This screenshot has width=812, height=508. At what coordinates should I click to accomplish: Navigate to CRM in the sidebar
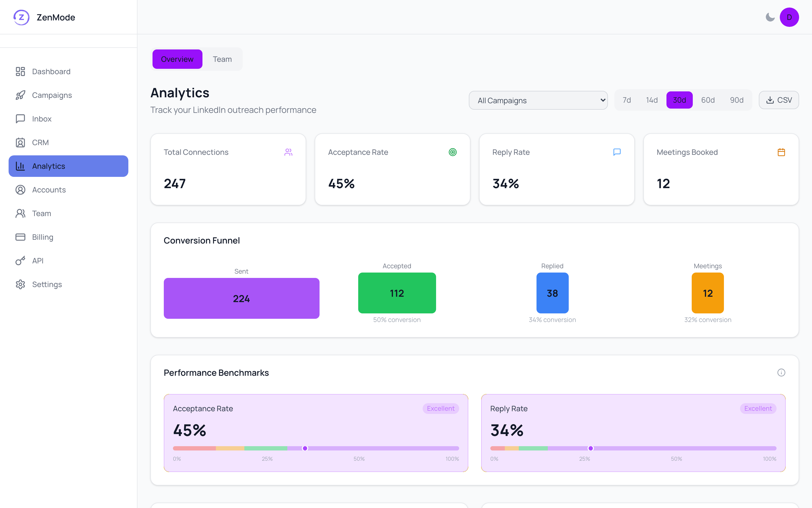pos(68,142)
